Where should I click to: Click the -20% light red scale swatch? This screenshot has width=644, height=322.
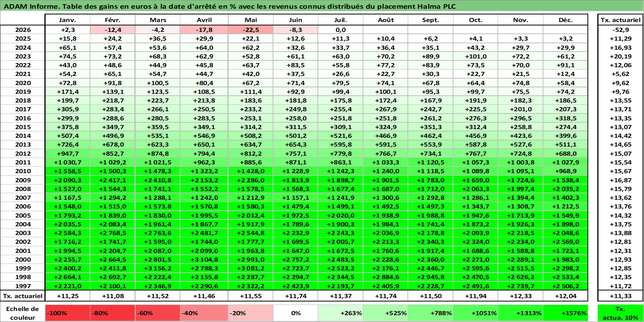(251, 313)
